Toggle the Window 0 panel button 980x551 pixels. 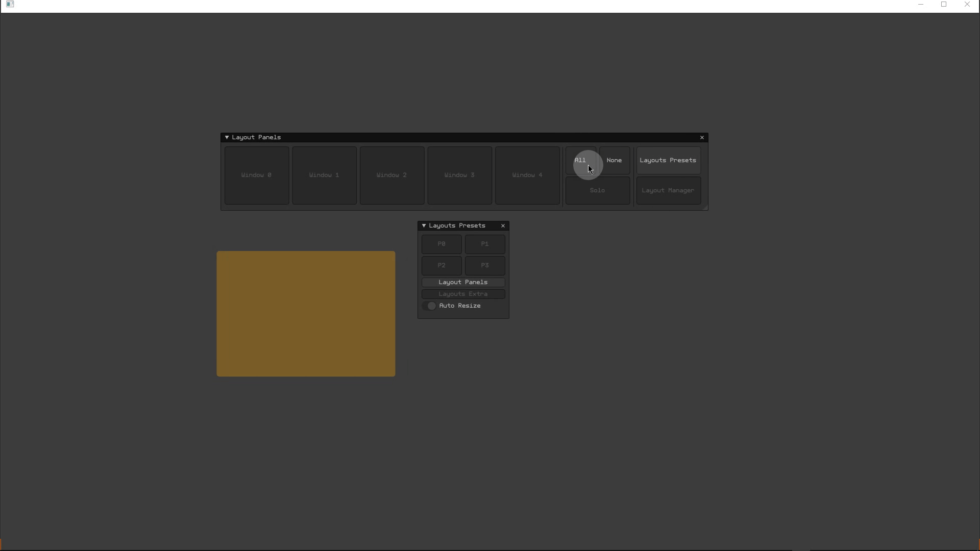[257, 176]
